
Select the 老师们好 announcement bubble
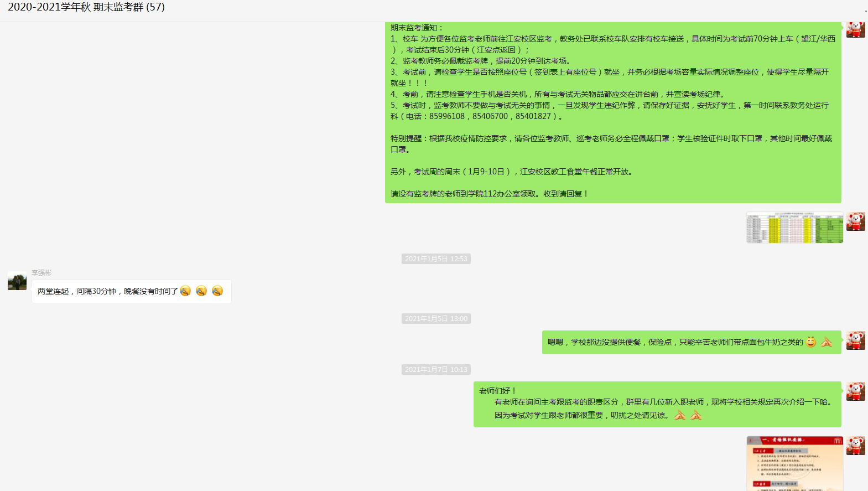point(657,404)
